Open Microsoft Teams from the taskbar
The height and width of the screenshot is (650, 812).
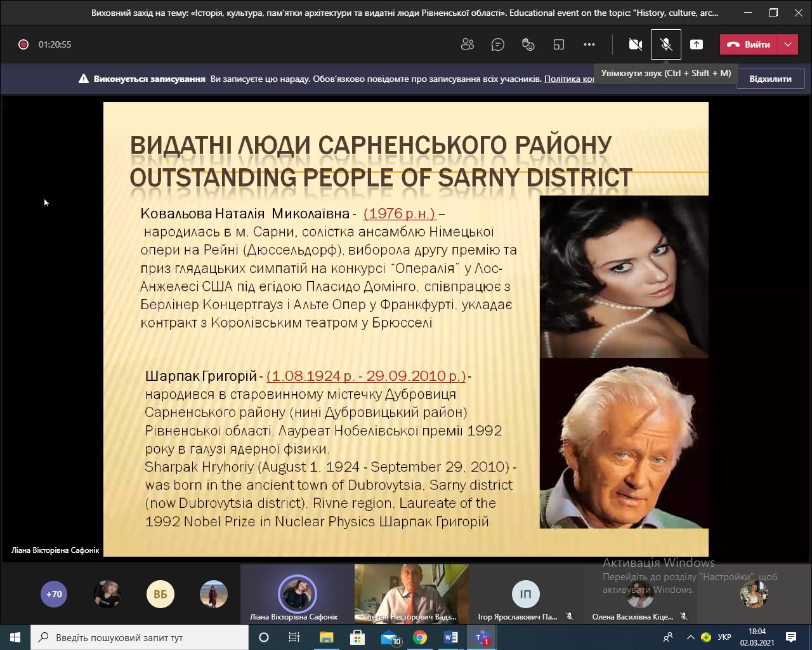(x=482, y=637)
